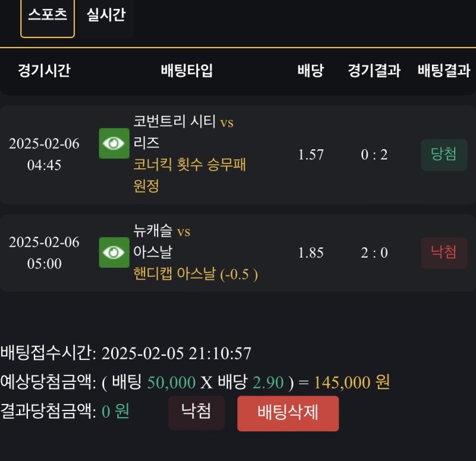Click the 핸디캡 아스날 (-0.5) bet text
Viewport: 476px width, 461px height.
(x=196, y=274)
